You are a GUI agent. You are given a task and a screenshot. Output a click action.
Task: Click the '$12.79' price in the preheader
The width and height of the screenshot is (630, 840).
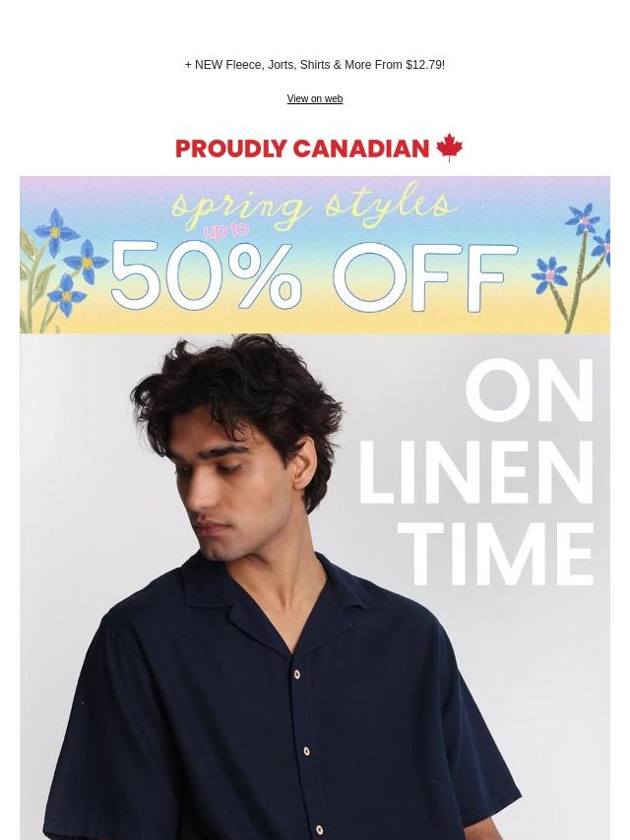coord(423,65)
